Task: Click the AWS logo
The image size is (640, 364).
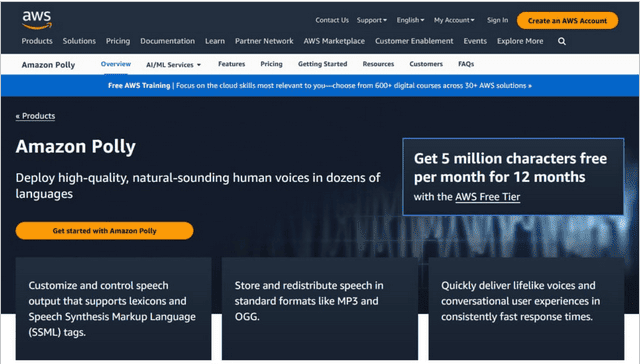Action: tap(37, 20)
